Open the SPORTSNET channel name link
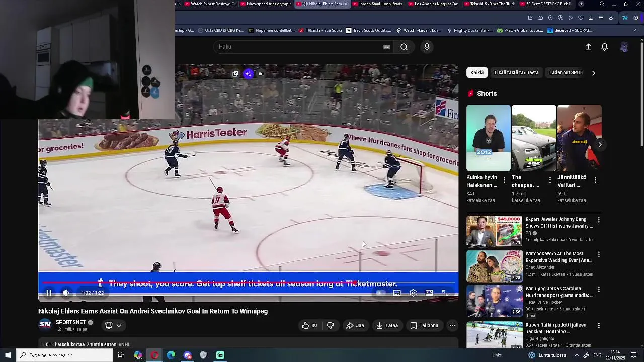Image resolution: width=644 pixels, height=362 pixels. coord(70,323)
